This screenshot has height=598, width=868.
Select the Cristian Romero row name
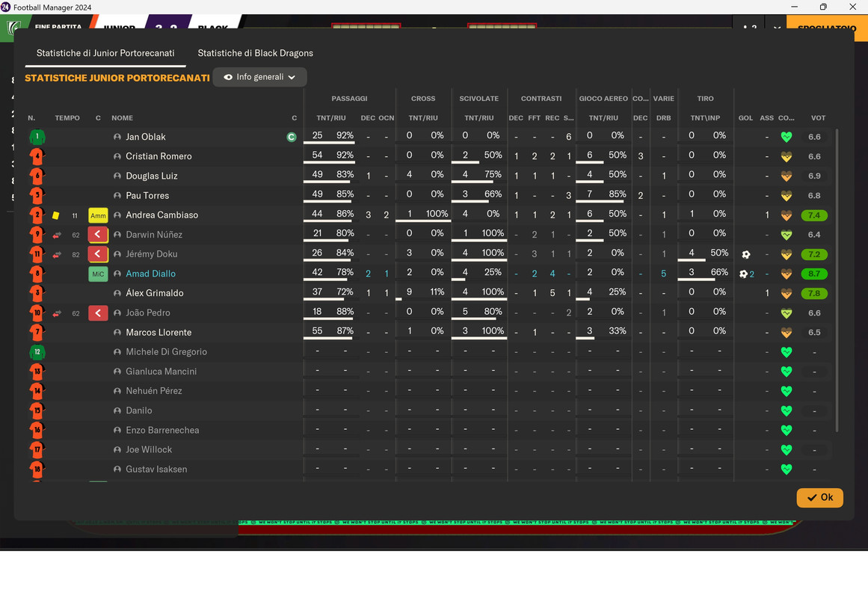[x=158, y=156]
